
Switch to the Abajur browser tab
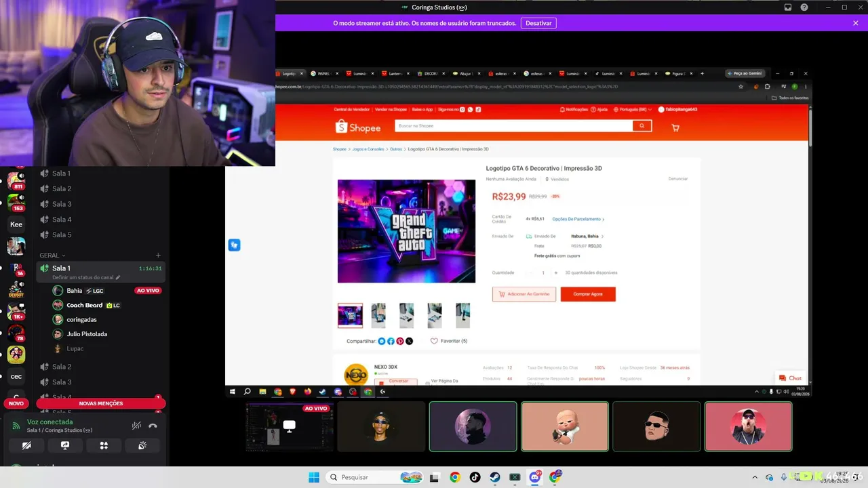466,73
